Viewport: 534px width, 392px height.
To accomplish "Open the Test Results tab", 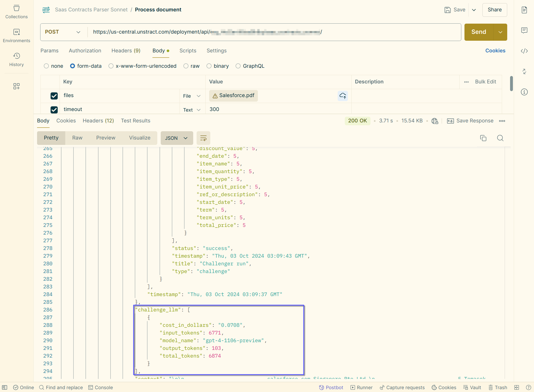I will pyautogui.click(x=136, y=121).
